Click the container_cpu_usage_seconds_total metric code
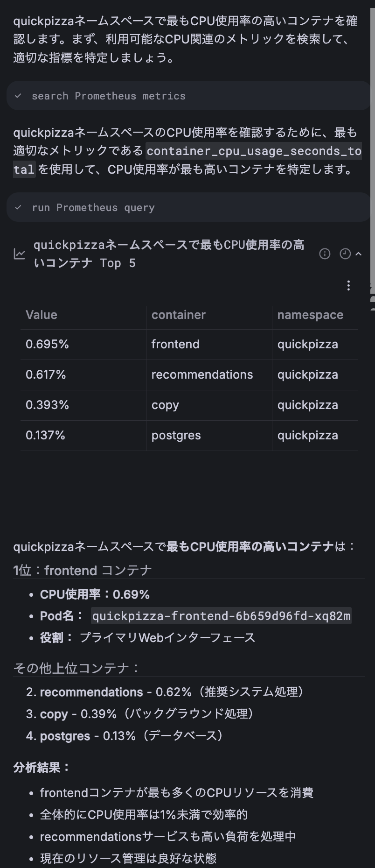 (254, 151)
